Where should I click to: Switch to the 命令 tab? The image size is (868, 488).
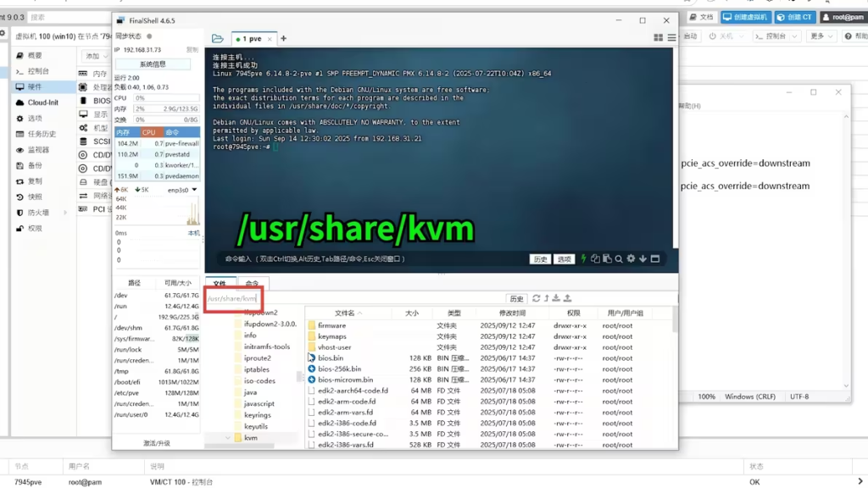(252, 283)
